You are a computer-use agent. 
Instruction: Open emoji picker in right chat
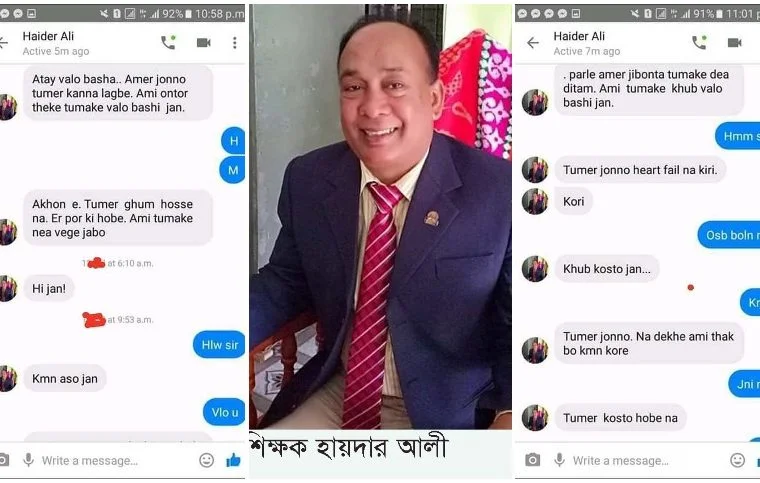pos(737,460)
